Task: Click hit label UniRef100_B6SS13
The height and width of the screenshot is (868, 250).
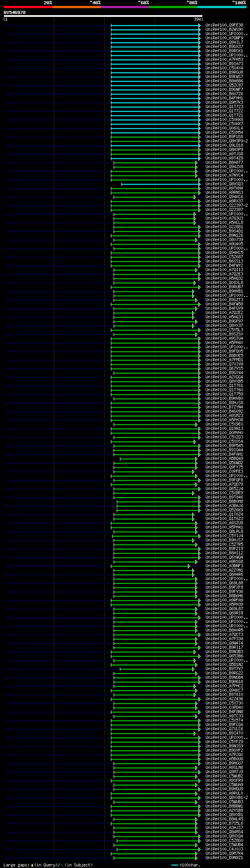Action: click(x=224, y=261)
